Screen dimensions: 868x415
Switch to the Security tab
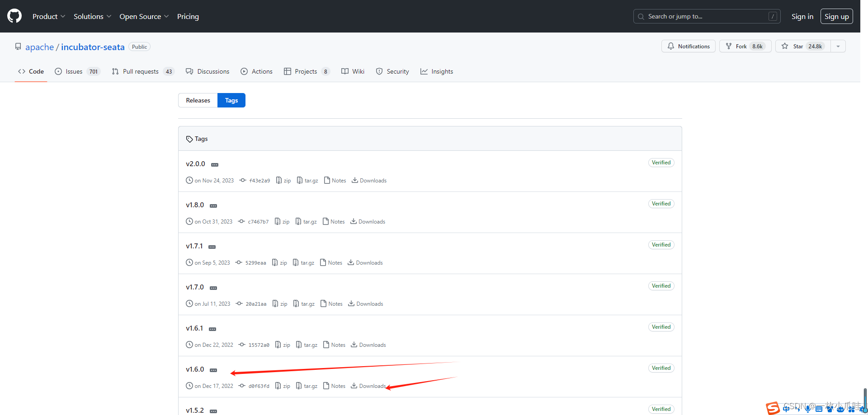(392, 71)
